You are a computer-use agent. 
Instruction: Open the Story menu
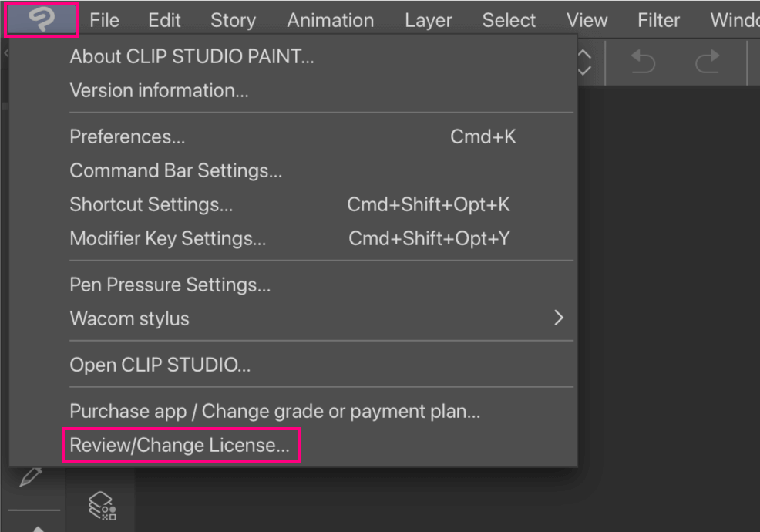tap(233, 20)
